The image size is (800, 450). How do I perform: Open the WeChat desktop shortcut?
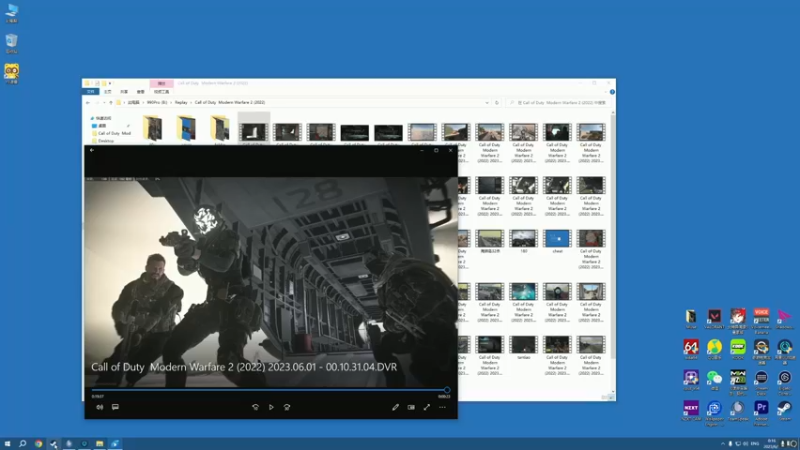pyautogui.click(x=714, y=381)
